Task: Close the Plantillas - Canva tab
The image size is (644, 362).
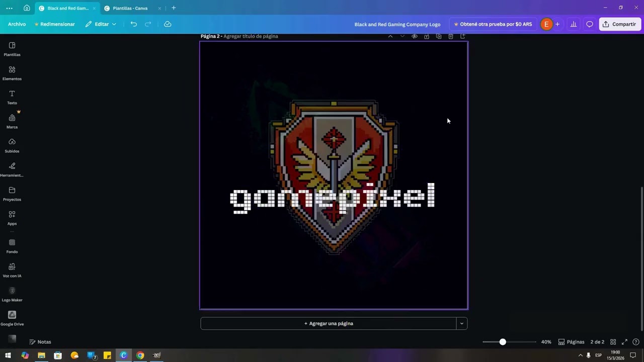Action: 159,8
